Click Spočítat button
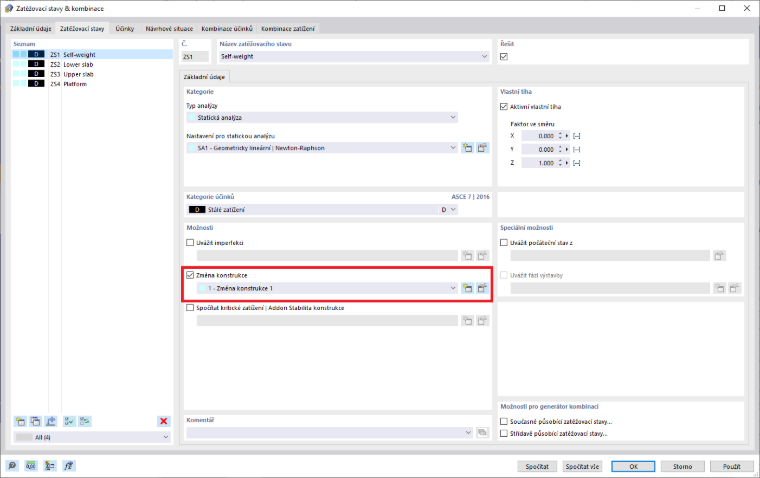Image resolution: width=760 pixels, height=478 pixels. [537, 466]
